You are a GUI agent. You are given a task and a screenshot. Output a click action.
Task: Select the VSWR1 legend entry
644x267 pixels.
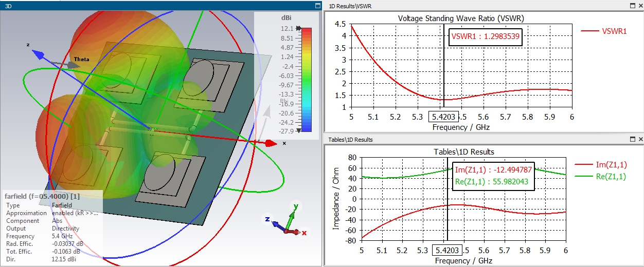(x=603, y=31)
